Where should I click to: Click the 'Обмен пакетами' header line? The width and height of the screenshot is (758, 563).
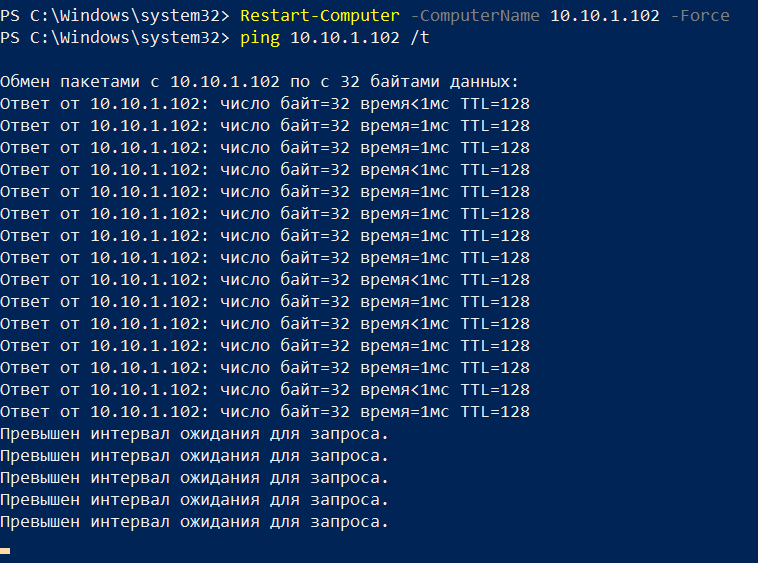click(60, 82)
